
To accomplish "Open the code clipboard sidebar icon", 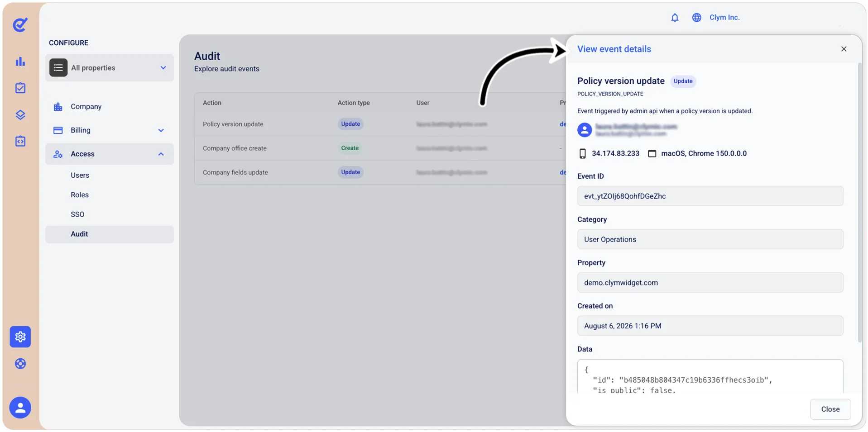I will [x=20, y=141].
